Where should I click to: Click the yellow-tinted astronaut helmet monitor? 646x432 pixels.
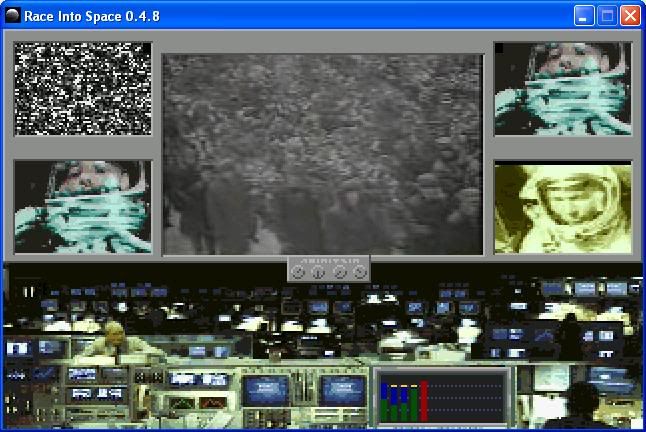[563, 208]
